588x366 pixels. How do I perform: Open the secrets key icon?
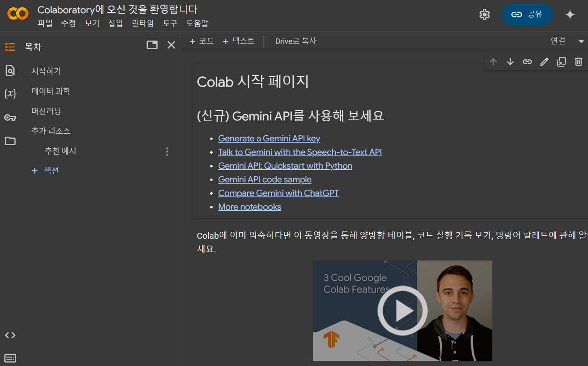click(x=10, y=117)
